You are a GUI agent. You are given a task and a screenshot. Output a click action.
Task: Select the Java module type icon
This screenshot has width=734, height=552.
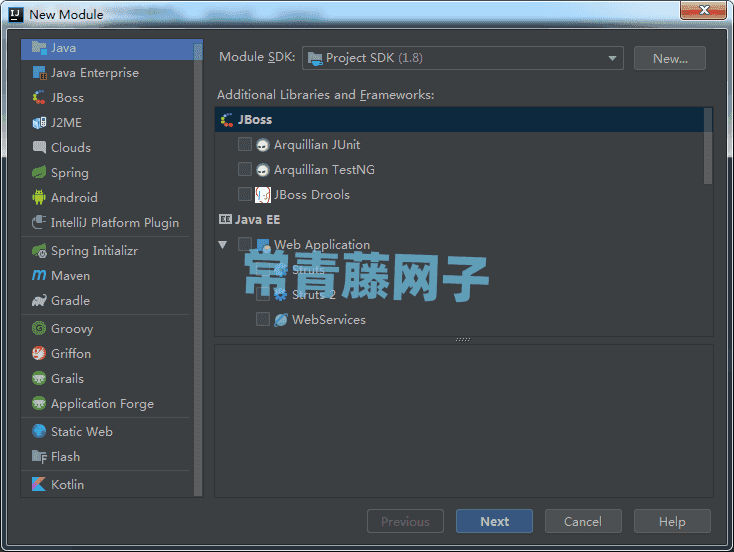pyautogui.click(x=39, y=48)
